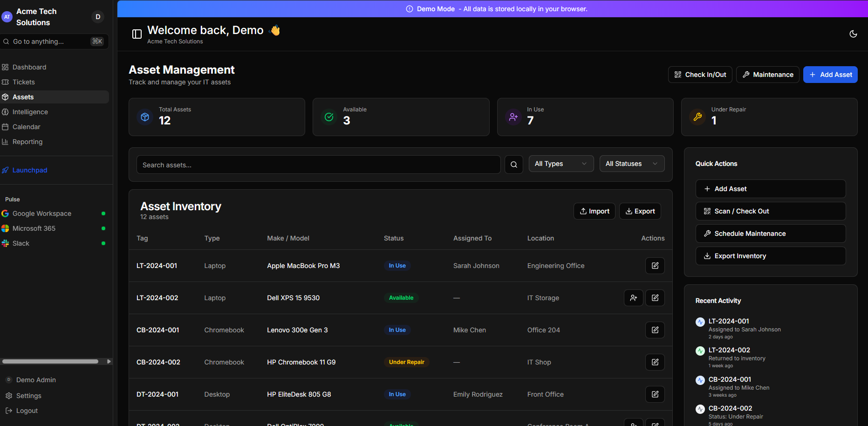Open the All Statuses dropdown
868x426 pixels.
point(632,164)
